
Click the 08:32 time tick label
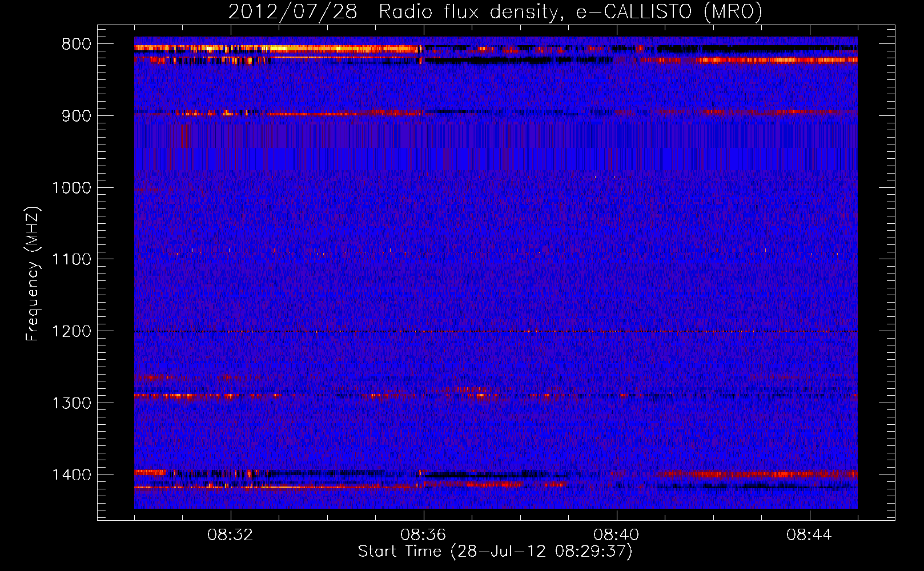[x=230, y=535]
